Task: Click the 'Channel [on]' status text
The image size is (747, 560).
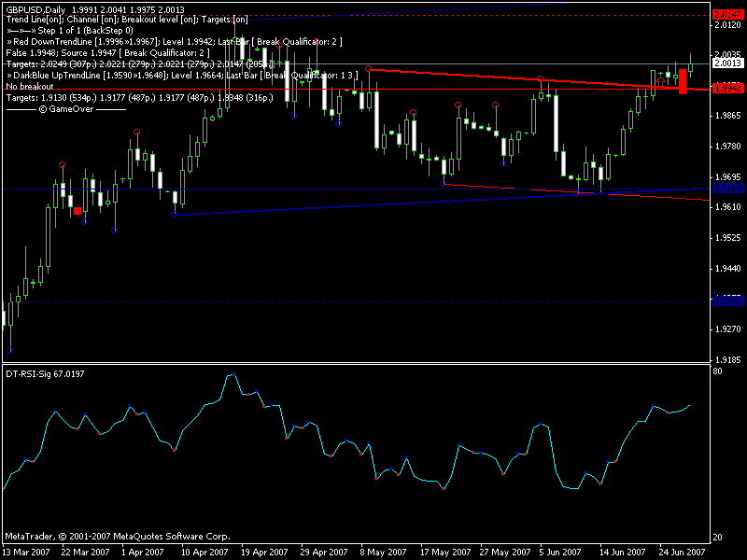Action: click(94, 20)
